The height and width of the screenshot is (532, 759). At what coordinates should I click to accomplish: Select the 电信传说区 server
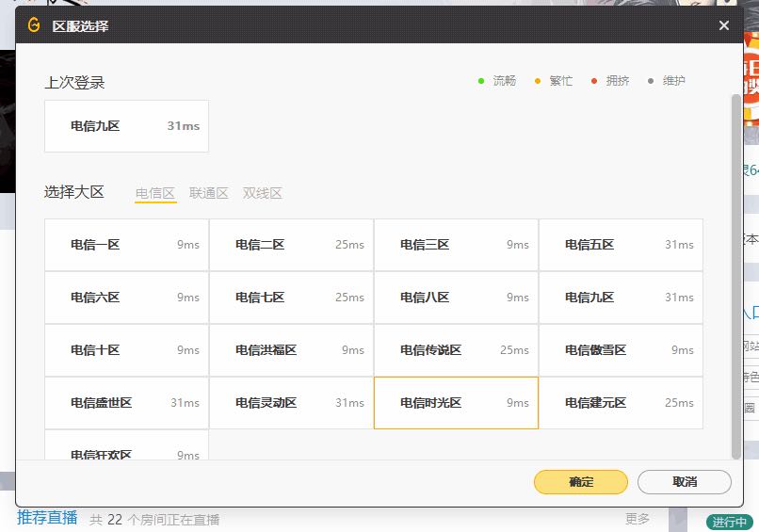click(456, 350)
